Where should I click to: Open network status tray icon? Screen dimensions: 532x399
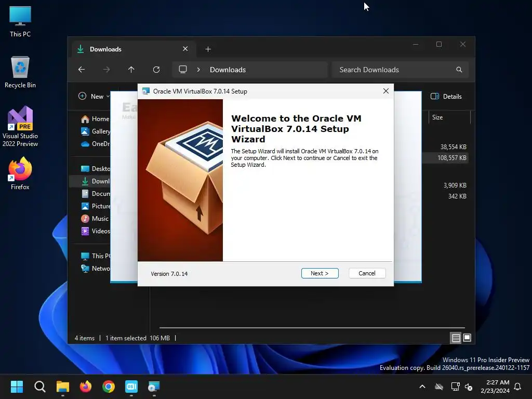click(x=455, y=387)
